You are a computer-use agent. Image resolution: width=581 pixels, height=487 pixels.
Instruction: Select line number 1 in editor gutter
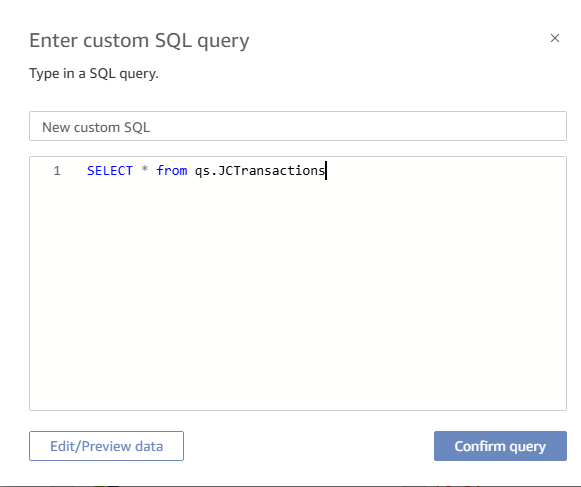[x=57, y=171]
